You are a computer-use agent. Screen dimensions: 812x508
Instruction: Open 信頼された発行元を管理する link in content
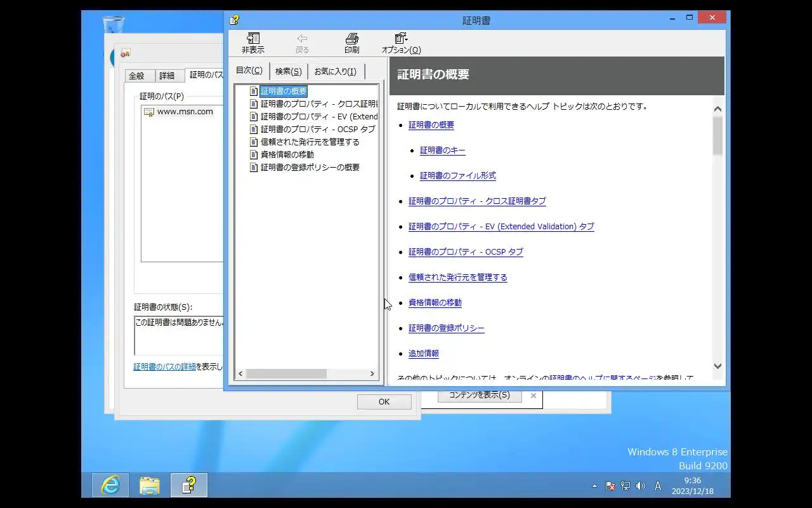click(458, 277)
